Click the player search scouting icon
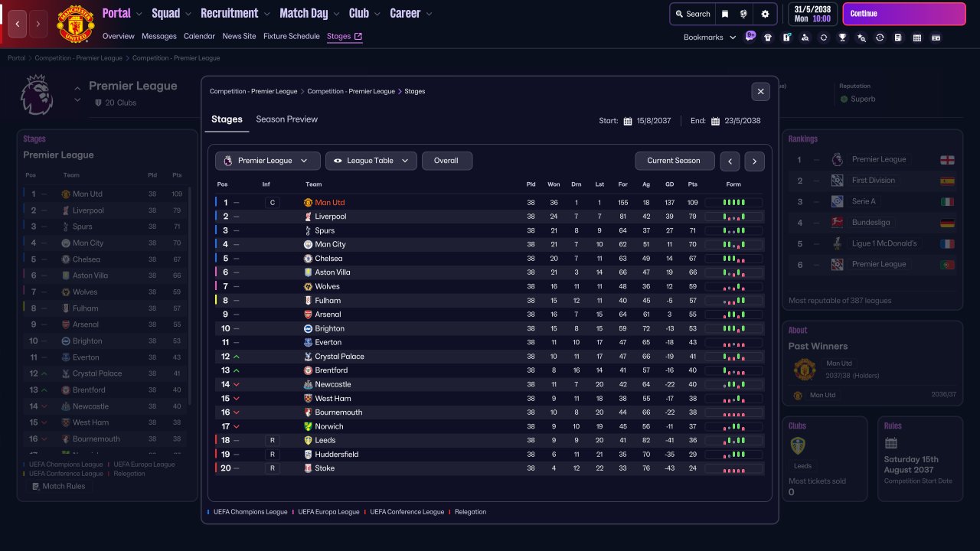 click(805, 37)
